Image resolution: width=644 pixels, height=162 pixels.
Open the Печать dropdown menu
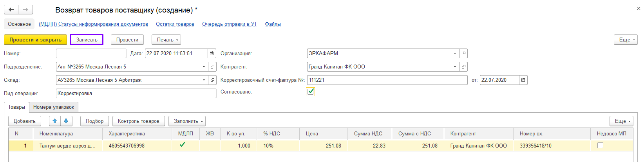pos(168,40)
